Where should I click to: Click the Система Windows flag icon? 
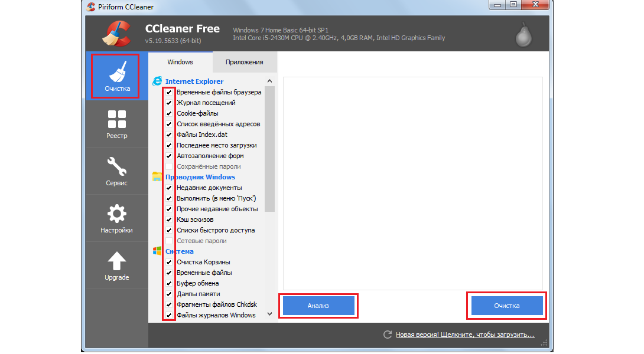157,251
